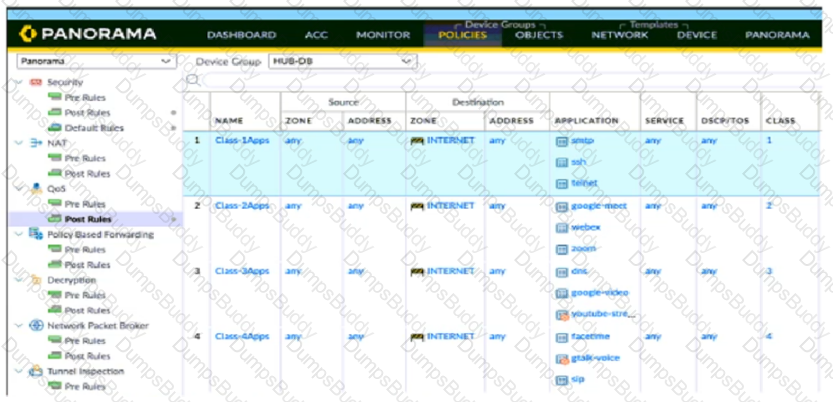Click Policy Based Forwarding section icon

click(x=36, y=234)
